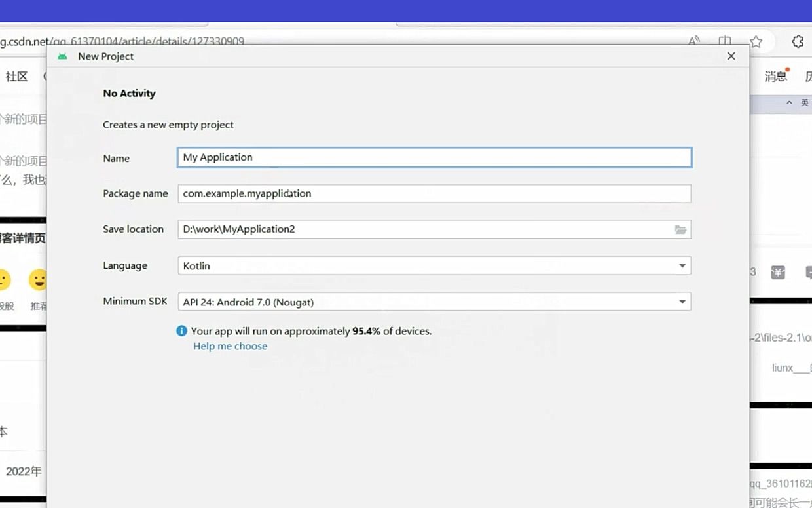This screenshot has height=508, width=812.
Task: Open the split screen icon in the browser toolbar
Action: point(724,41)
